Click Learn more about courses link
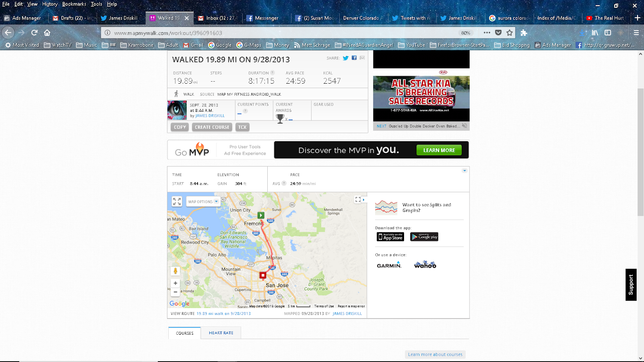Image resolution: width=644 pixels, height=362 pixels. pos(435,355)
